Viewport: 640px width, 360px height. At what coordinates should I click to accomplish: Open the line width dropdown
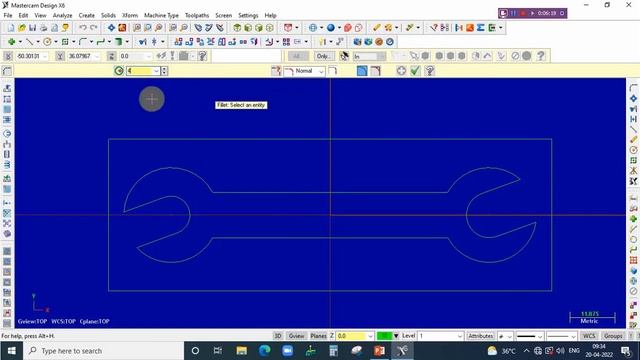tap(573, 336)
